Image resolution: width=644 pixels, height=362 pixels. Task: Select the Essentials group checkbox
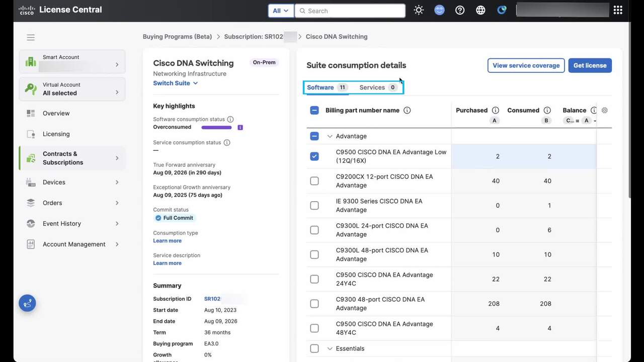tap(314, 348)
